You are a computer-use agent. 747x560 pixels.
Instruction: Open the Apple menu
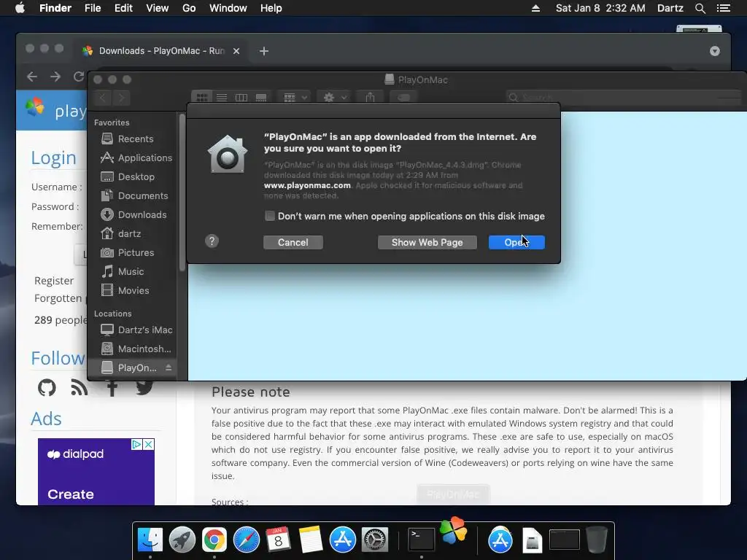point(20,8)
